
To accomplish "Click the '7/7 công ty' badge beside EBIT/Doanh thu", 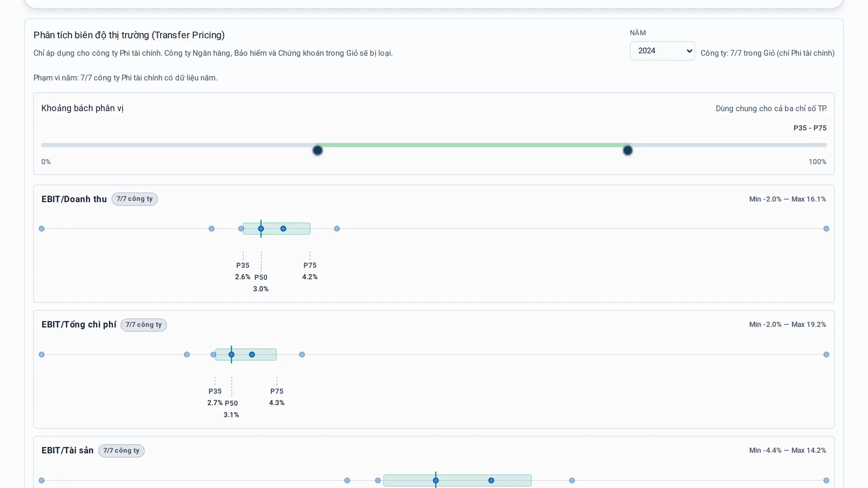I will [x=135, y=199].
